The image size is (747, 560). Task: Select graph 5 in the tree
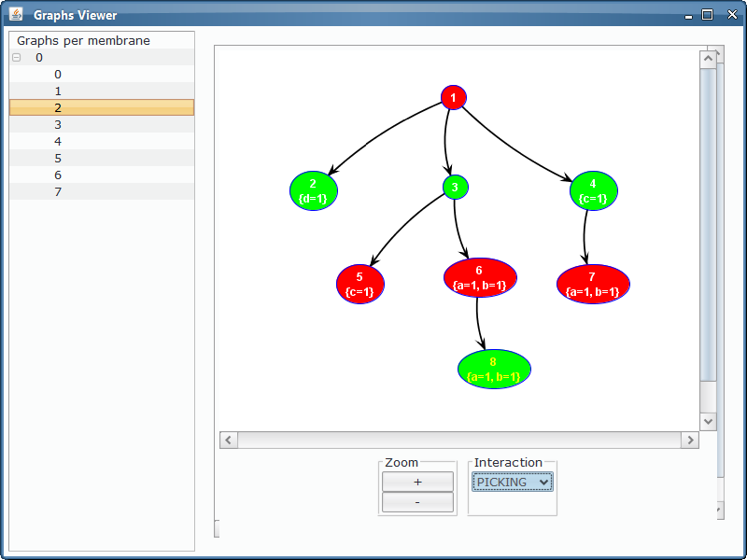point(58,159)
